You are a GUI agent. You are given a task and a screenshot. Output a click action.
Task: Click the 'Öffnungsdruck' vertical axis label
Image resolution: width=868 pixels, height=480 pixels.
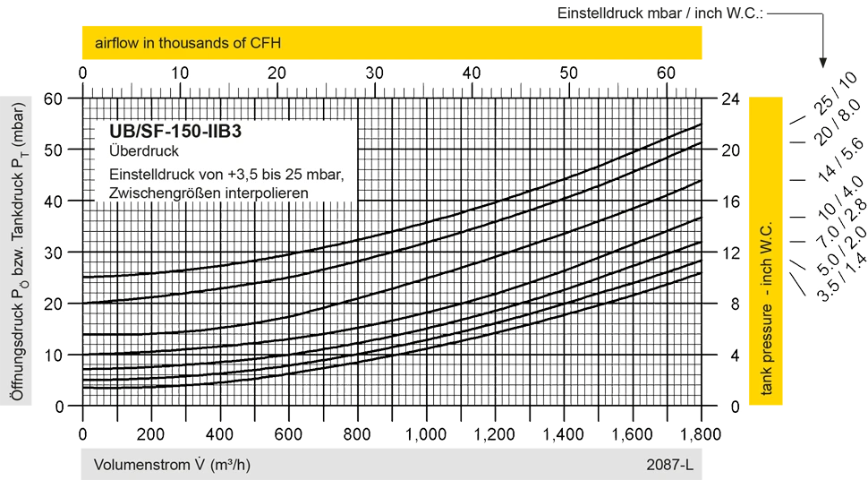click(x=17, y=251)
